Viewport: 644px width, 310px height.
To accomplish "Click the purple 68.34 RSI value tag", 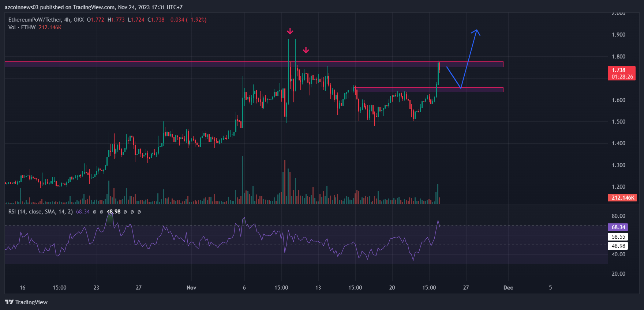I will (x=618, y=227).
